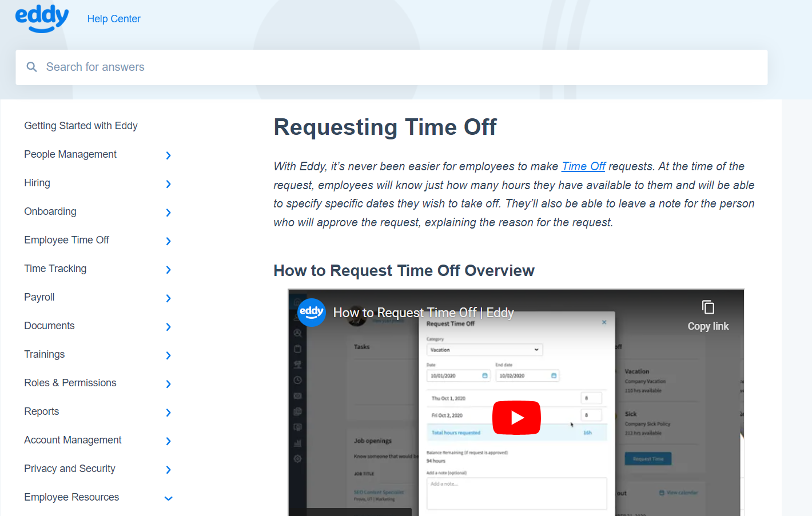This screenshot has height=516, width=812.
Task: Expand Time Tracking chevron
Action: tap(168, 270)
